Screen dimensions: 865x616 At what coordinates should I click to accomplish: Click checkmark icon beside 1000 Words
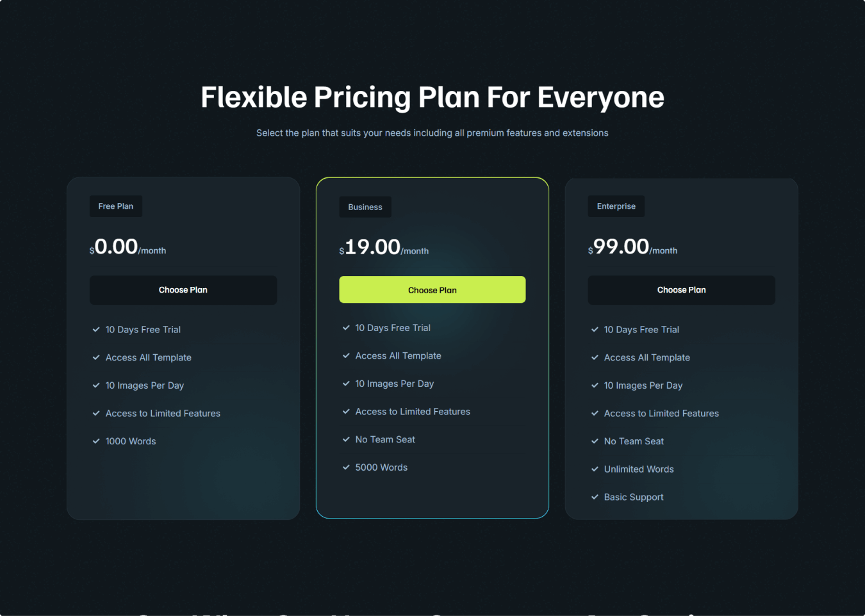tap(96, 441)
